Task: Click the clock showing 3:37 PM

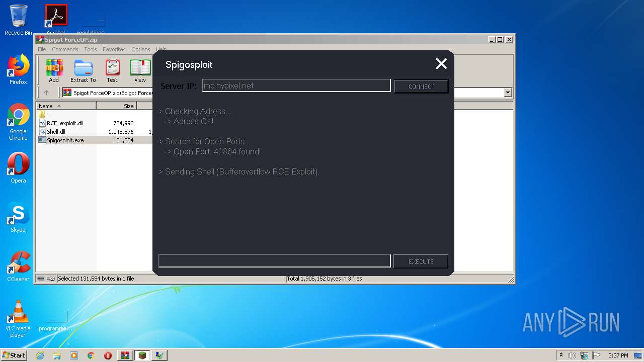Action: (x=618, y=355)
